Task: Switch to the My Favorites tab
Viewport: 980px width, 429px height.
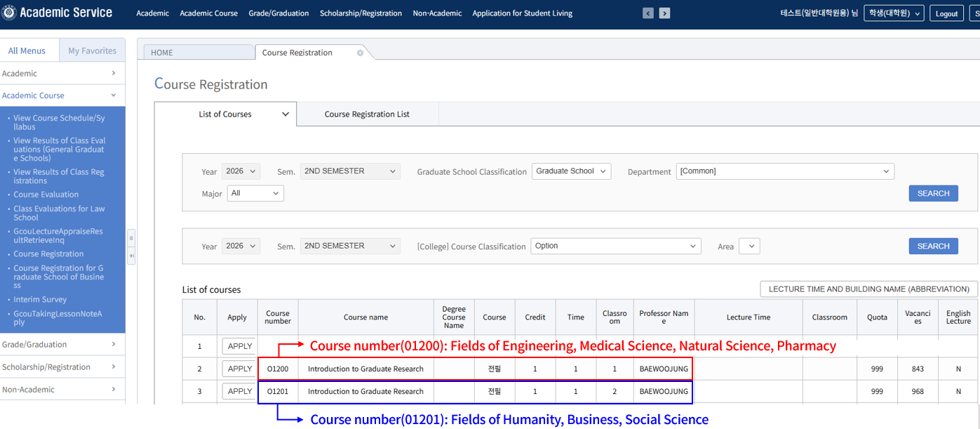Action: coord(92,51)
